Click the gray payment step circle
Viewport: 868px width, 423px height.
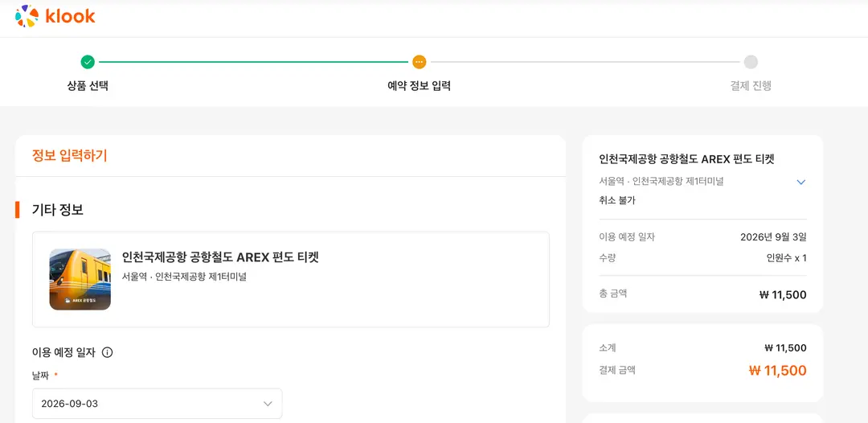(751, 62)
